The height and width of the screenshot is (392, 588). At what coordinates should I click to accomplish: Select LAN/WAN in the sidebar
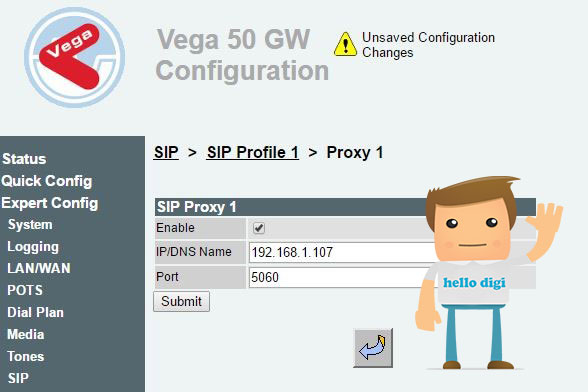39,268
